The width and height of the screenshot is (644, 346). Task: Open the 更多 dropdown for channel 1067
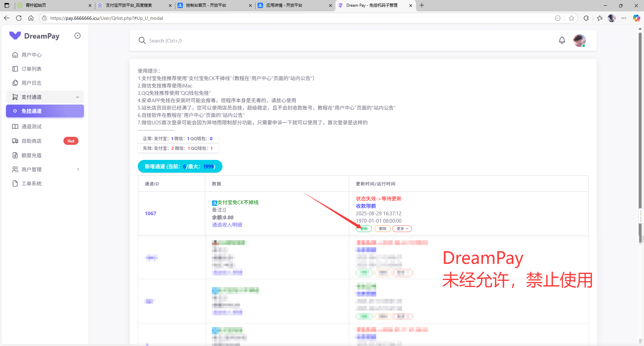pyautogui.click(x=402, y=229)
